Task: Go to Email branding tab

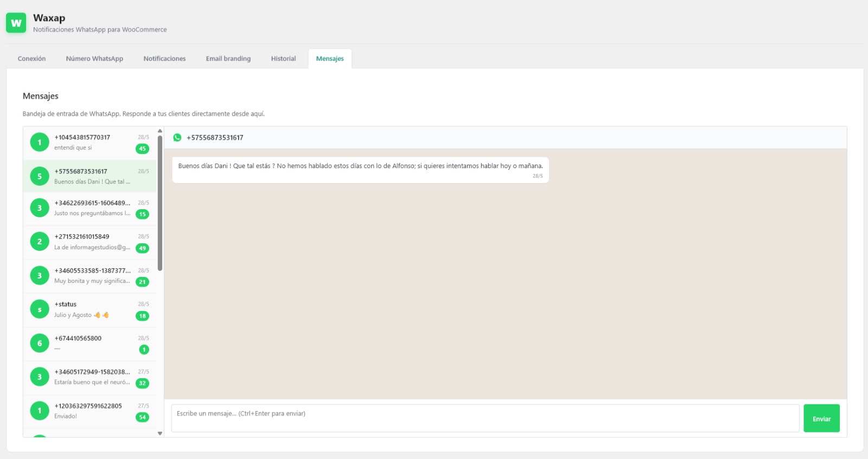Action: click(x=228, y=59)
